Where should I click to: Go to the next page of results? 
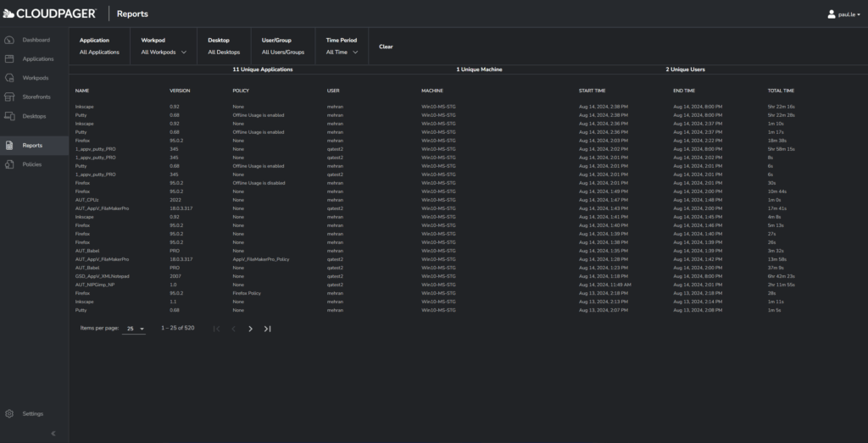tap(250, 329)
